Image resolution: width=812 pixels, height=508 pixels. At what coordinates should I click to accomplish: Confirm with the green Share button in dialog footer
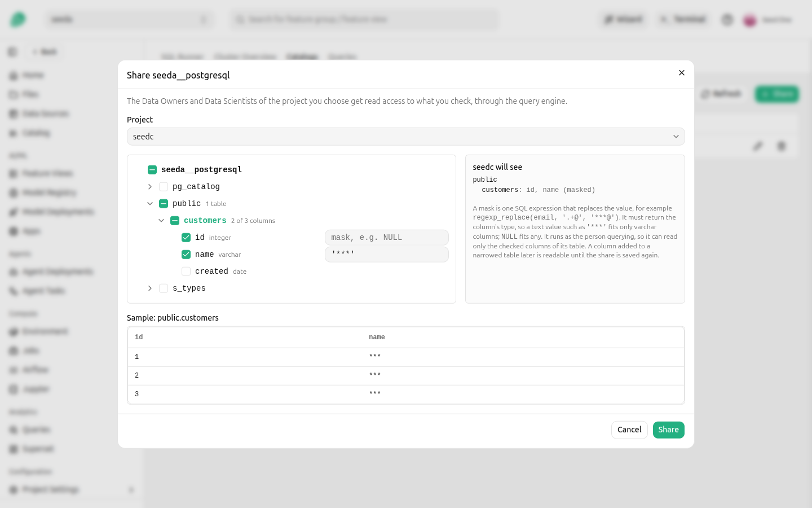point(669,430)
